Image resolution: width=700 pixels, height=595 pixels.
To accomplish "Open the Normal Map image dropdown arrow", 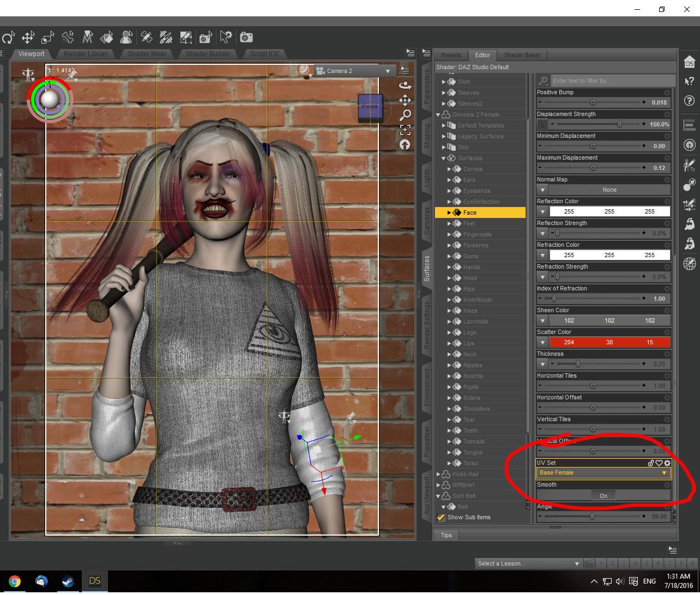I will tap(542, 190).
